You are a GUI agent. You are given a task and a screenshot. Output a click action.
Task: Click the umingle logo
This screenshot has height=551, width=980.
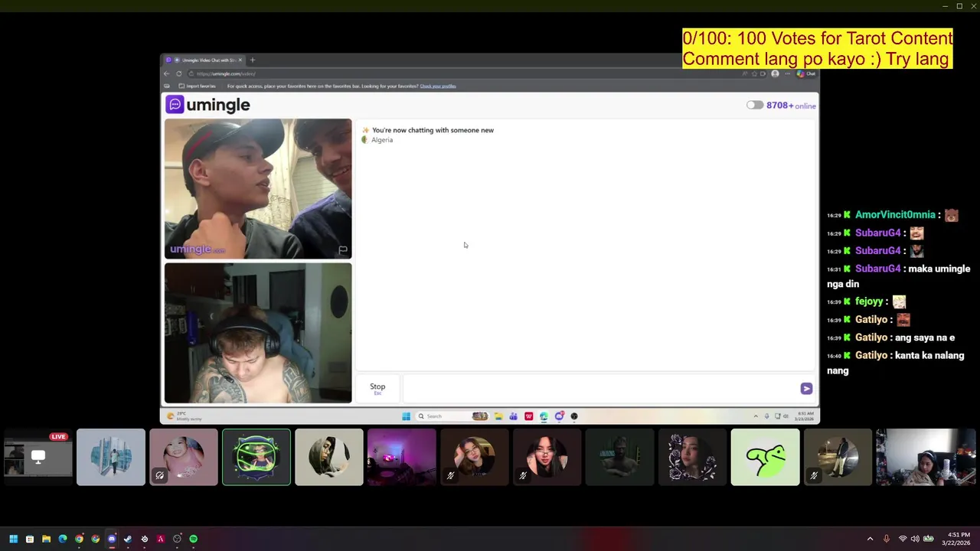pos(207,105)
